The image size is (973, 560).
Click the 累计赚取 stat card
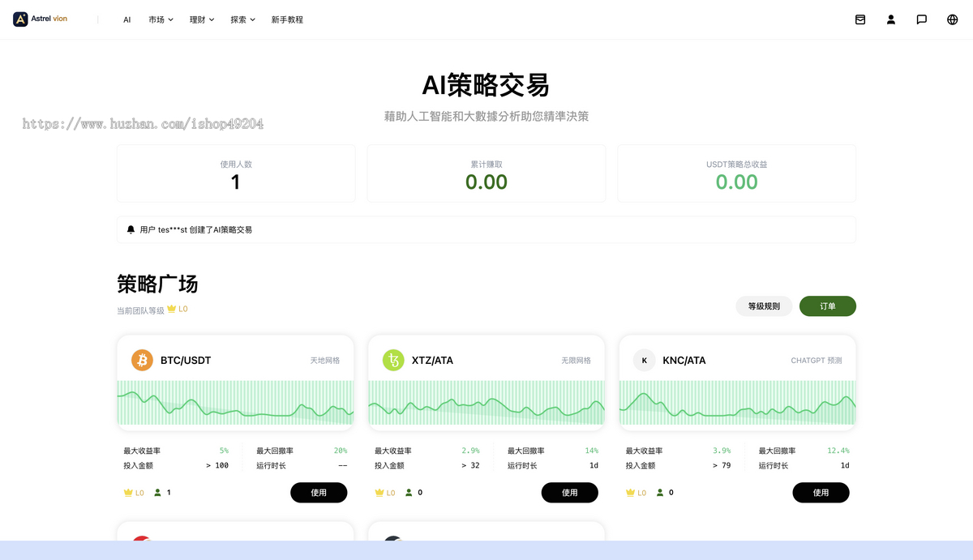[x=486, y=173]
